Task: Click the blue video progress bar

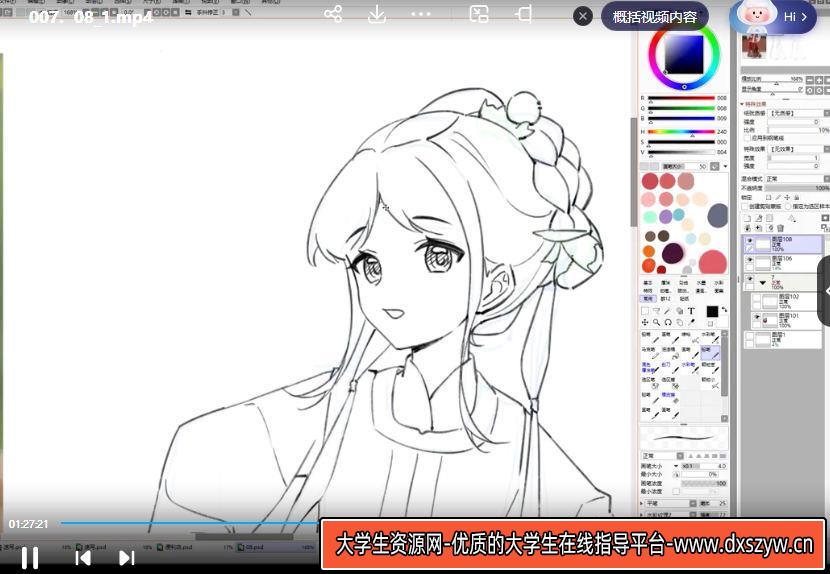Action: [x=191, y=523]
